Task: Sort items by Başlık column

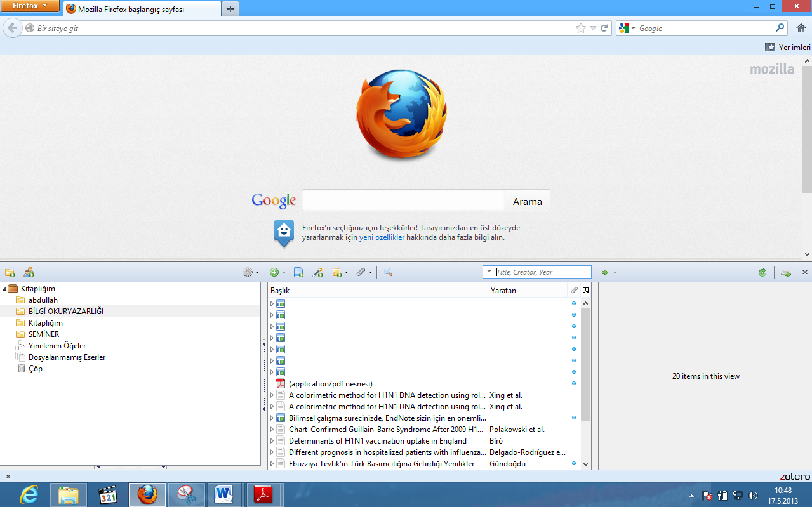Action: click(378, 291)
